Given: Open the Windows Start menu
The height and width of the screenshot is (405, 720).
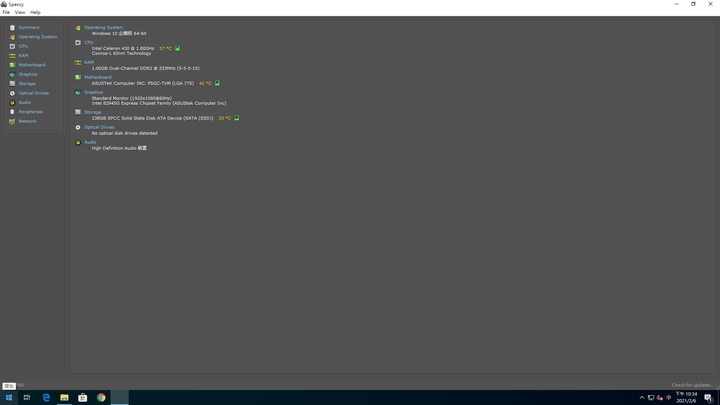Looking at the screenshot, I should tap(9, 398).
